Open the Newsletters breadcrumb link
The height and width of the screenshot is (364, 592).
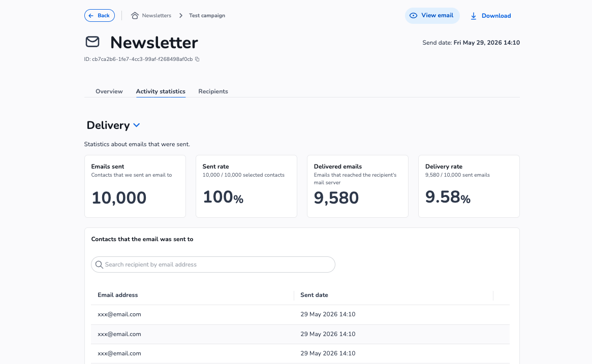[x=157, y=15]
